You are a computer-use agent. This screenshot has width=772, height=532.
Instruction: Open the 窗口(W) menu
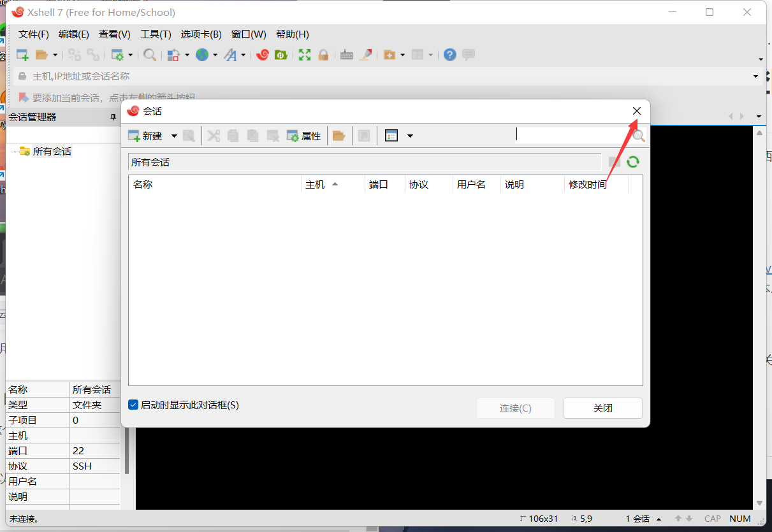pos(249,34)
